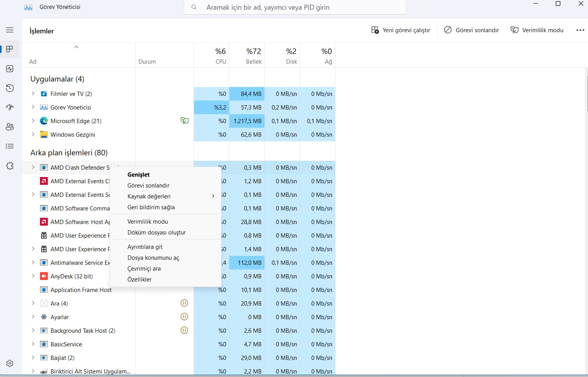Image resolution: width=588 pixels, height=377 pixels.
Task: Open Task Manager settings gear icon
Action: point(10,363)
